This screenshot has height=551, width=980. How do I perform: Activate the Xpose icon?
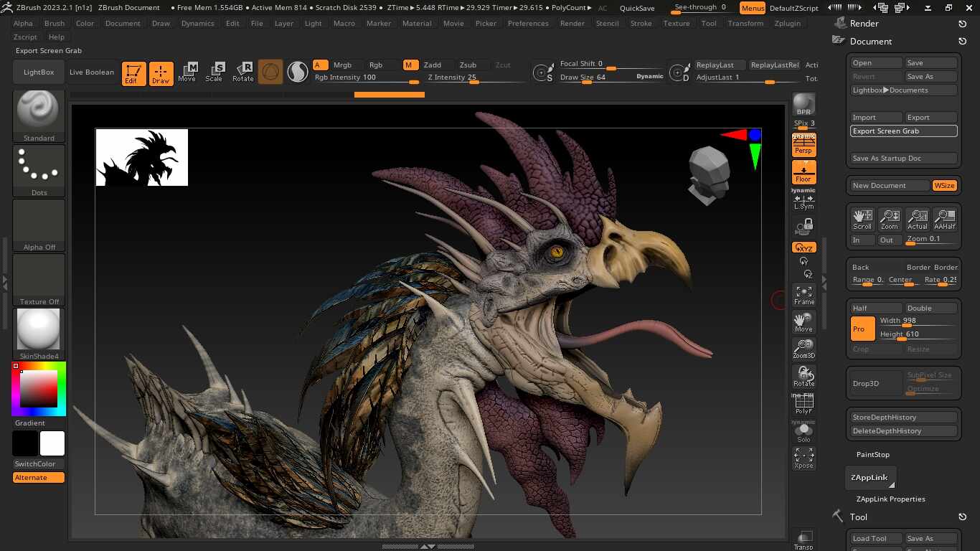point(804,458)
